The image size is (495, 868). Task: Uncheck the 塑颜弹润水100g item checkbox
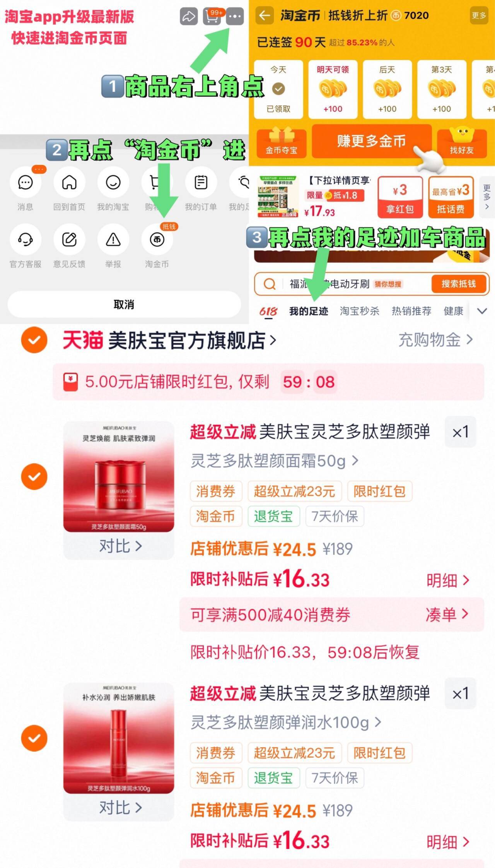(x=34, y=738)
